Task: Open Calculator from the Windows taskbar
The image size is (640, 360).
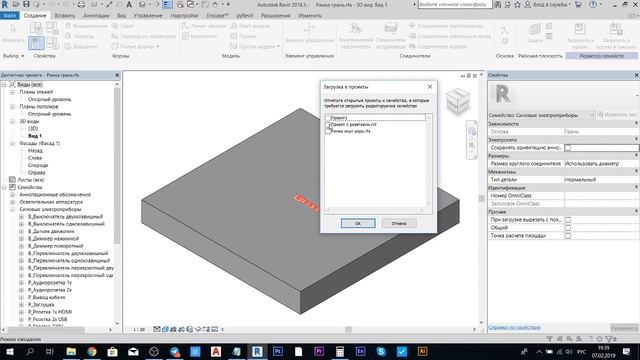Action: pos(340,351)
